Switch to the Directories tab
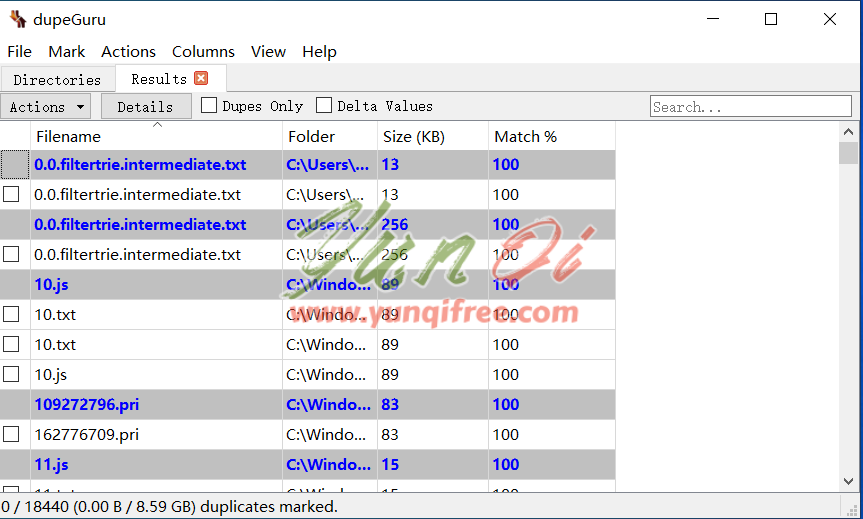 tap(57, 80)
